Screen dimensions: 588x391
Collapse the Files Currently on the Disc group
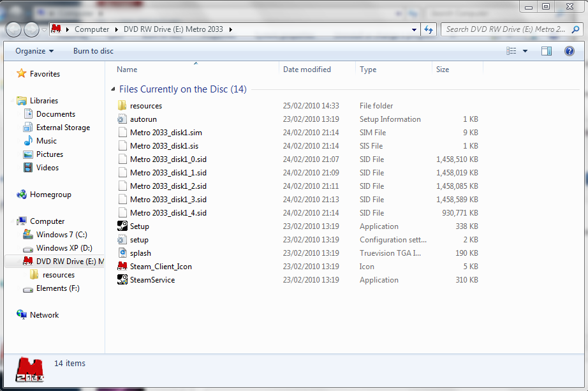(113, 90)
